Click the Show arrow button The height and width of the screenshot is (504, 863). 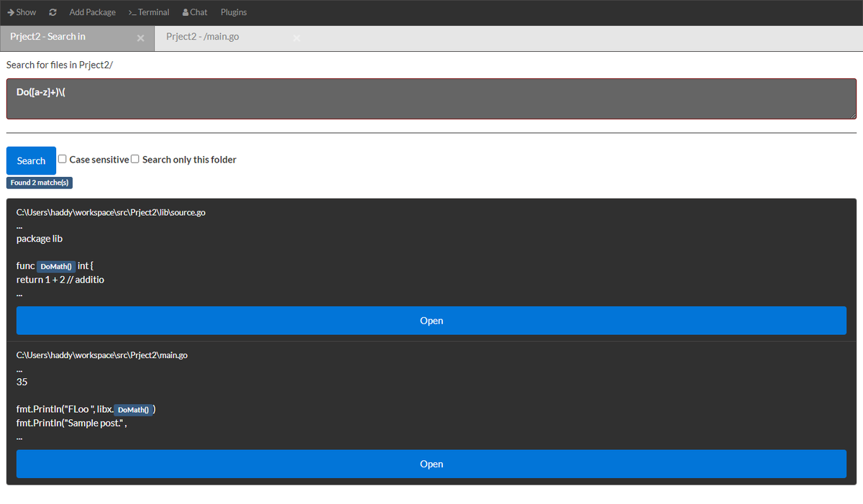22,12
